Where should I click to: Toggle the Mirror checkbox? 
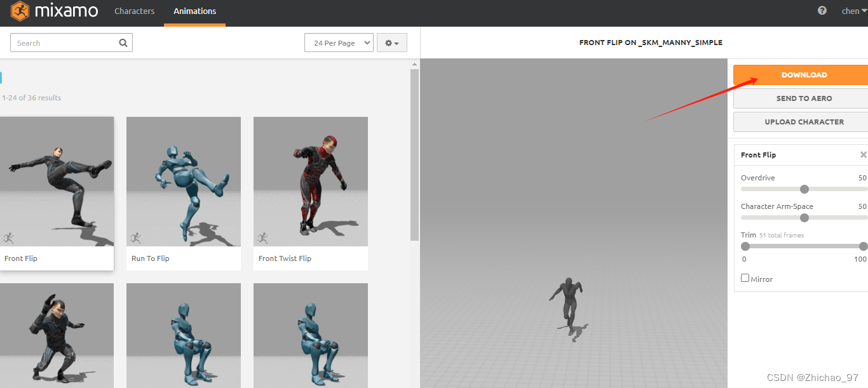pos(745,278)
